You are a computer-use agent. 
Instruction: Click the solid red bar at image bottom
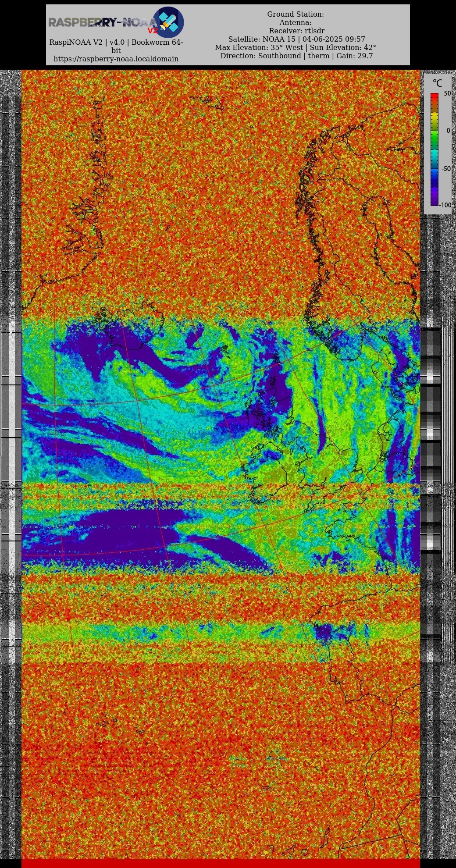coord(221,863)
